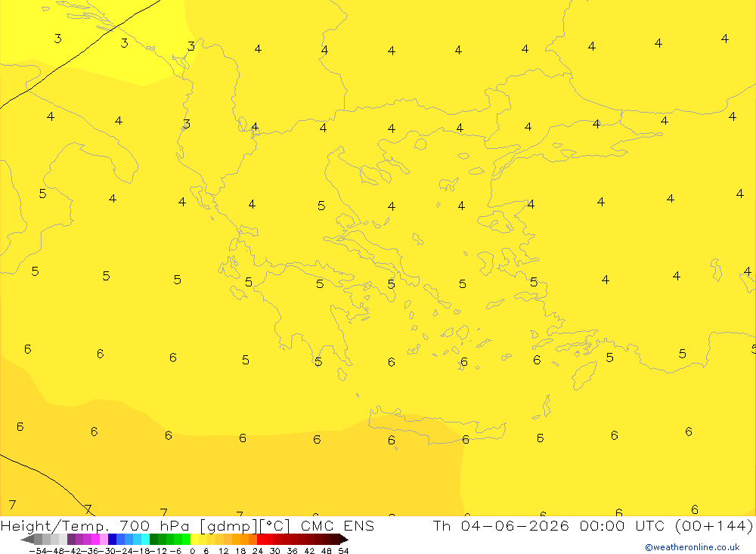Click the '30' legend scale label

(x=275, y=551)
